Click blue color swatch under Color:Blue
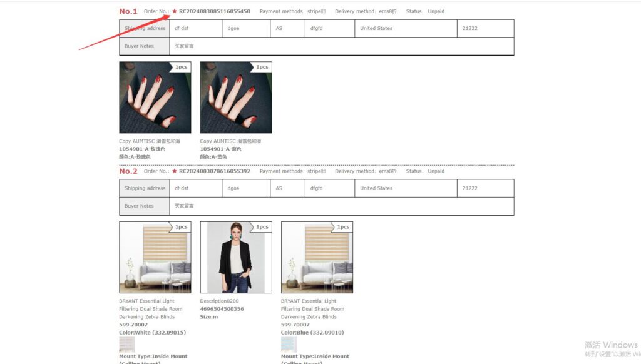The image size is (641, 364). click(x=289, y=345)
